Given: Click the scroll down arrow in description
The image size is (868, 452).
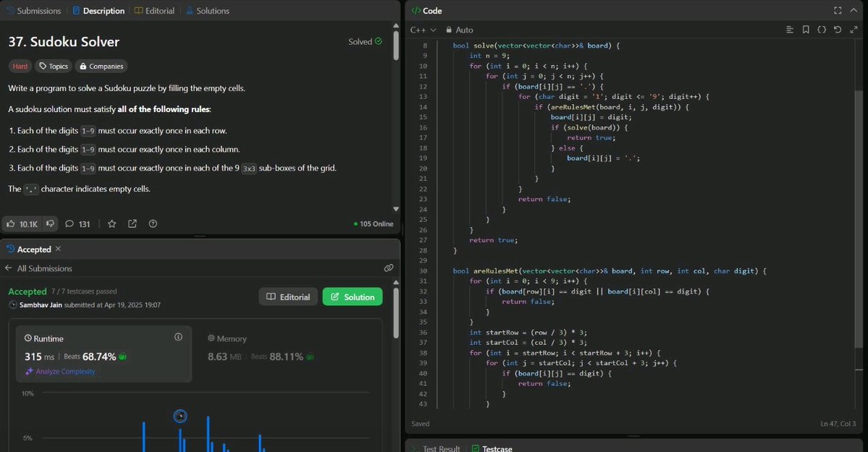Looking at the screenshot, I should (396, 209).
